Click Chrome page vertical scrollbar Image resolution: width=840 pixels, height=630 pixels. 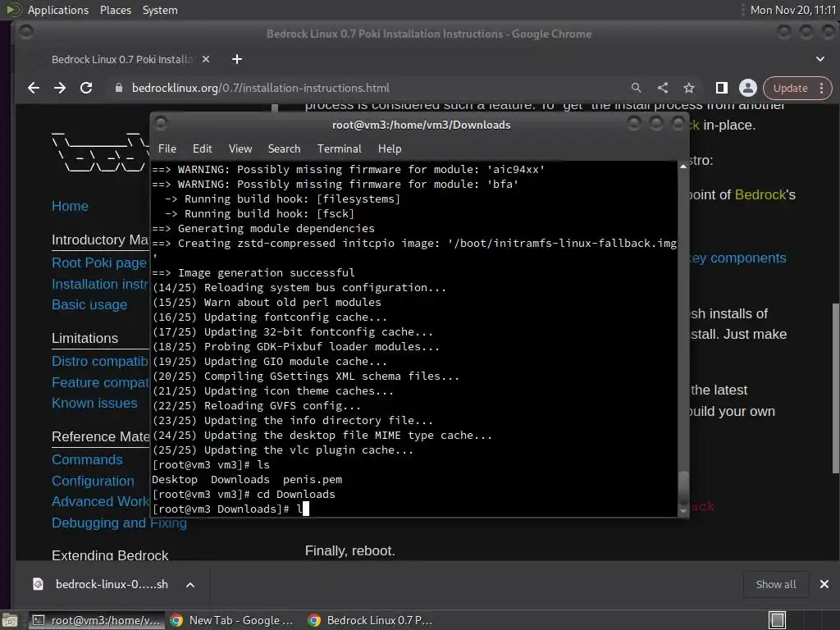click(835, 388)
